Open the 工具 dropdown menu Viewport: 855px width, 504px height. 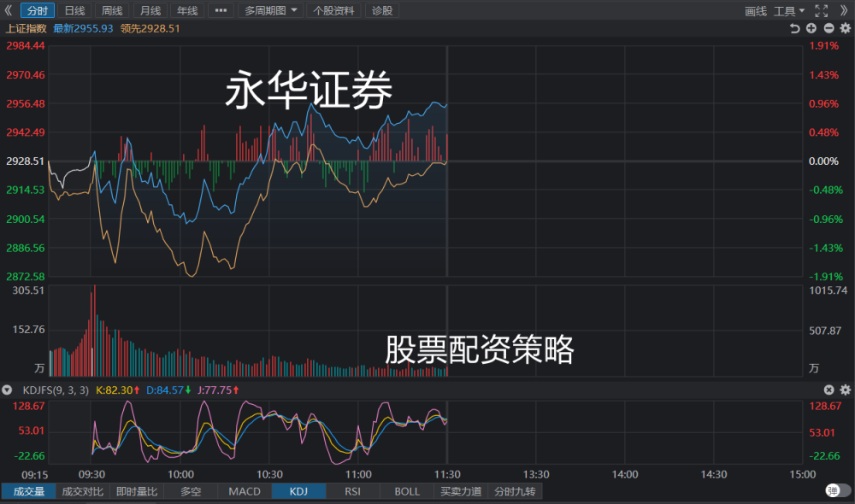[789, 11]
